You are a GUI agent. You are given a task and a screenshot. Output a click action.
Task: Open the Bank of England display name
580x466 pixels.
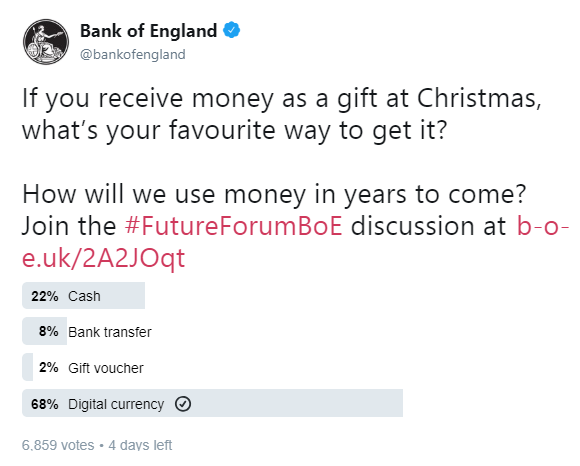[x=149, y=31]
